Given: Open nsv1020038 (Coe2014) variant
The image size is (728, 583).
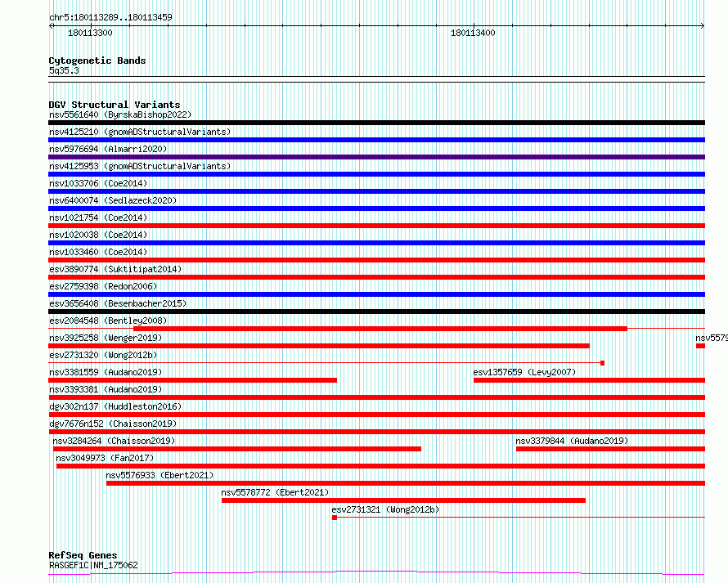Looking at the screenshot, I should click(x=98, y=235).
